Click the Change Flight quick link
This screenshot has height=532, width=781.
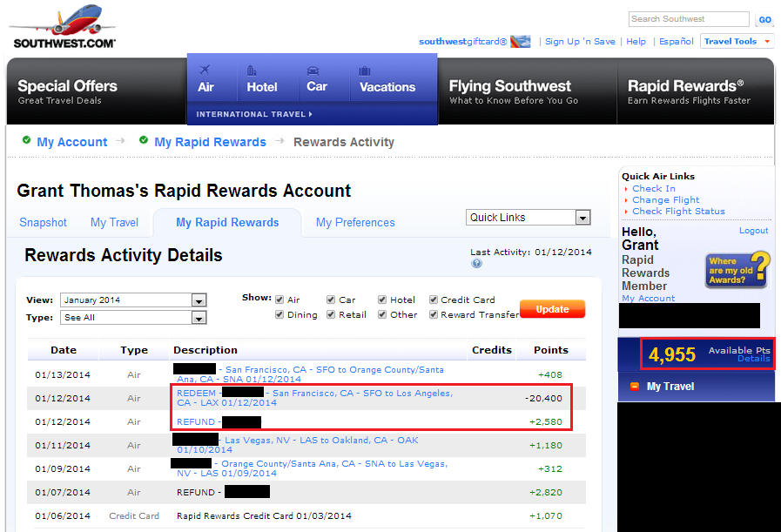(665, 199)
